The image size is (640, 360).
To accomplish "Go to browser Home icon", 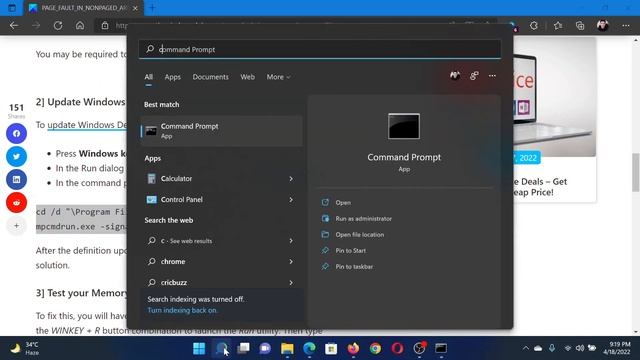I will coord(80,25).
